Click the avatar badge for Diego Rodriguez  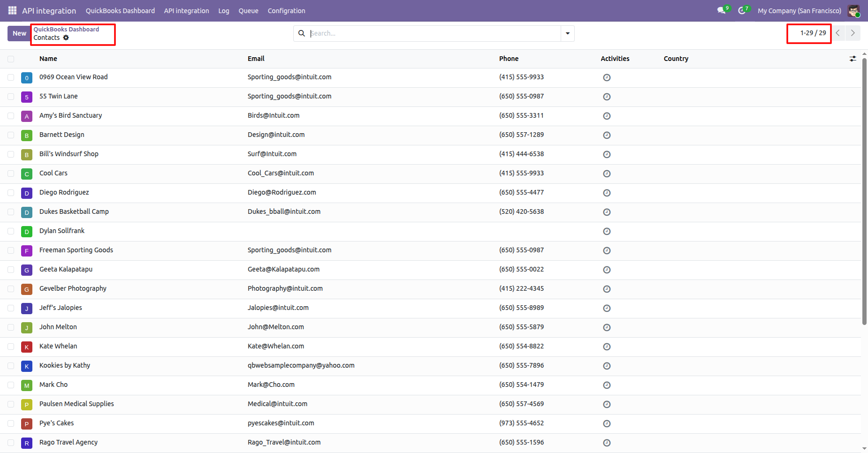pyautogui.click(x=27, y=193)
